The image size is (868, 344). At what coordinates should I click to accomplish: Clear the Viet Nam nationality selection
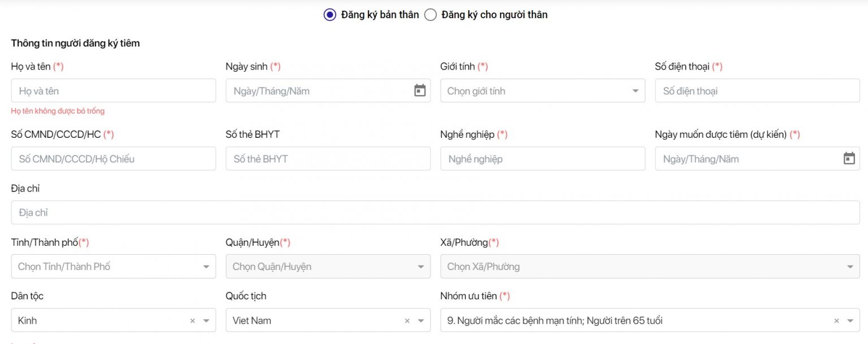[407, 321]
